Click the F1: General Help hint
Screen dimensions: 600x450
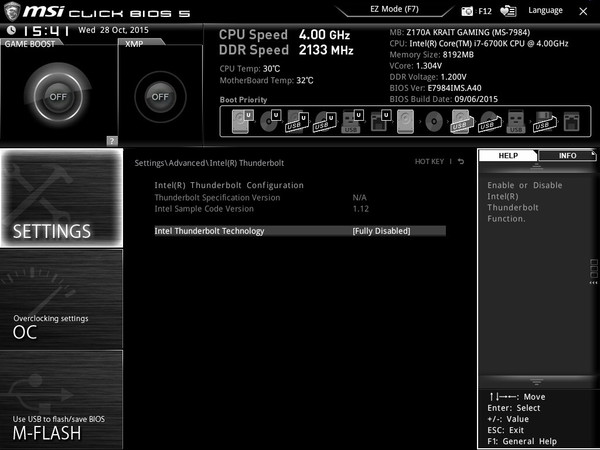click(522, 441)
